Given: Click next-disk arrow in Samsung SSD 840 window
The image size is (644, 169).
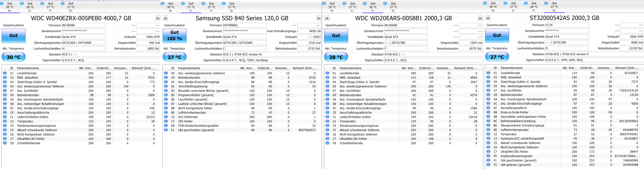Looking at the screenshot, I should click(319, 18).
